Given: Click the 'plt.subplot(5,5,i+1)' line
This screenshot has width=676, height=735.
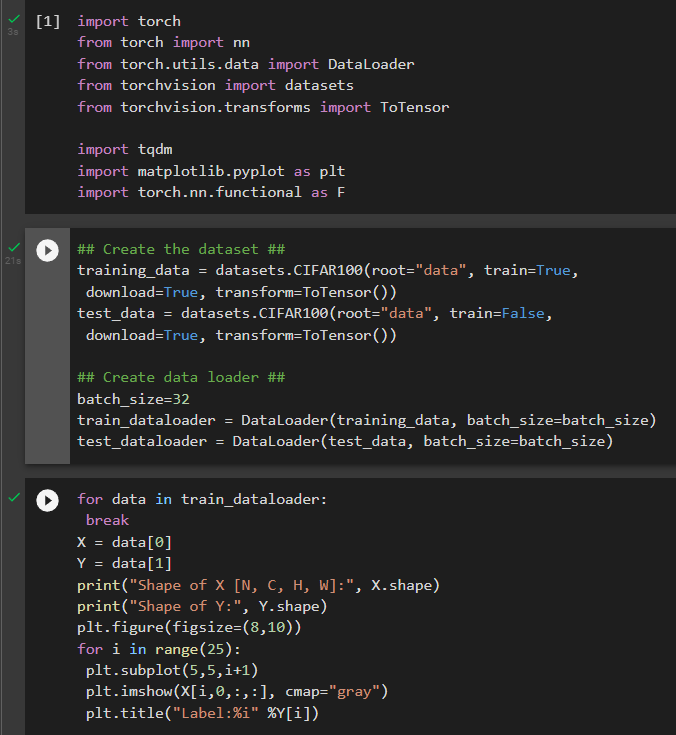Looking at the screenshot, I should tap(172, 671).
